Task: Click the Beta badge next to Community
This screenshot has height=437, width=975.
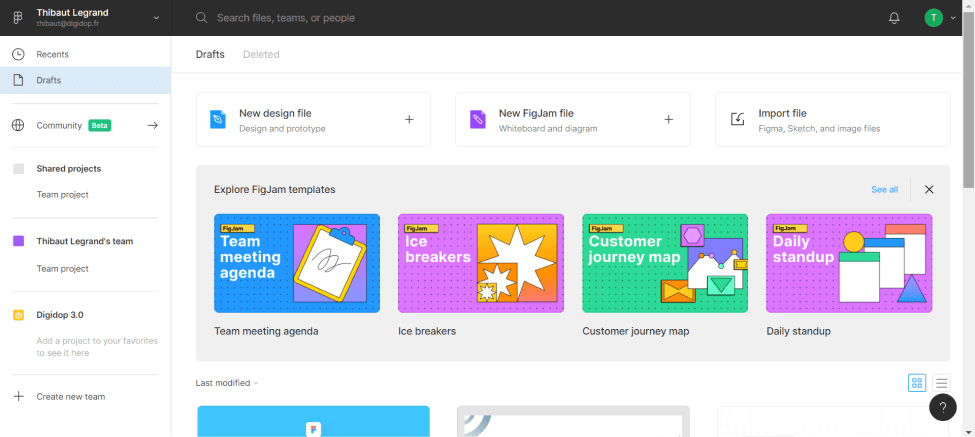Action: [99, 126]
